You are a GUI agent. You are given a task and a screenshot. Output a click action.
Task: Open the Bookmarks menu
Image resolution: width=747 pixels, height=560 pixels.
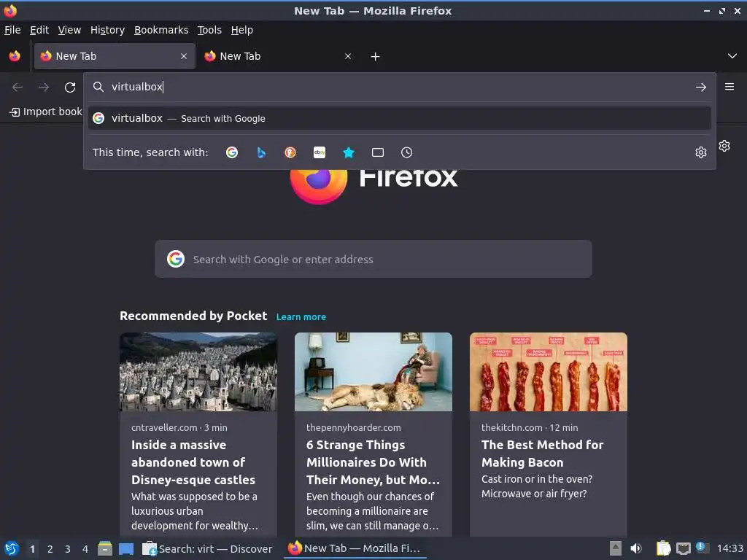click(161, 30)
